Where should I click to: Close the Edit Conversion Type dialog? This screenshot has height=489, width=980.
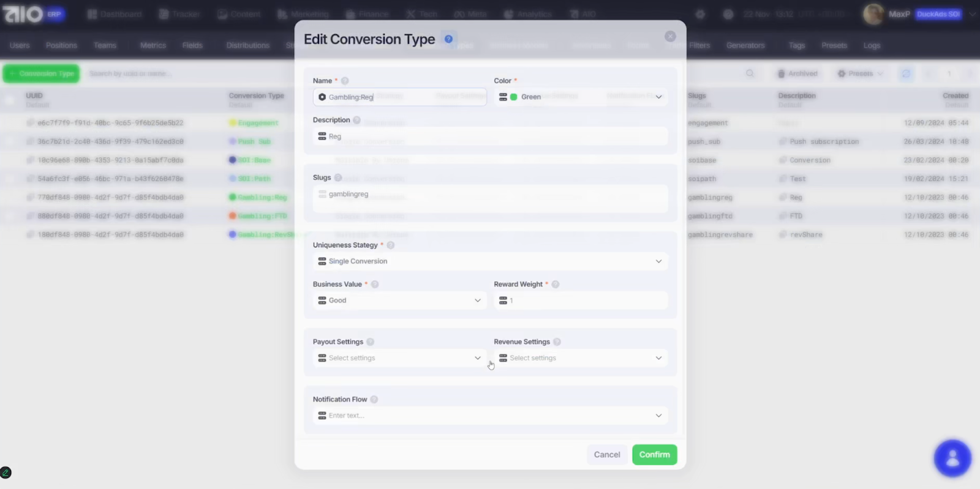(x=670, y=37)
